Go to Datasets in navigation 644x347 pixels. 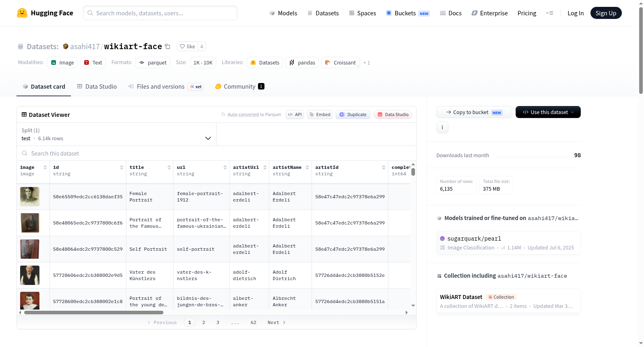pyautogui.click(x=323, y=13)
